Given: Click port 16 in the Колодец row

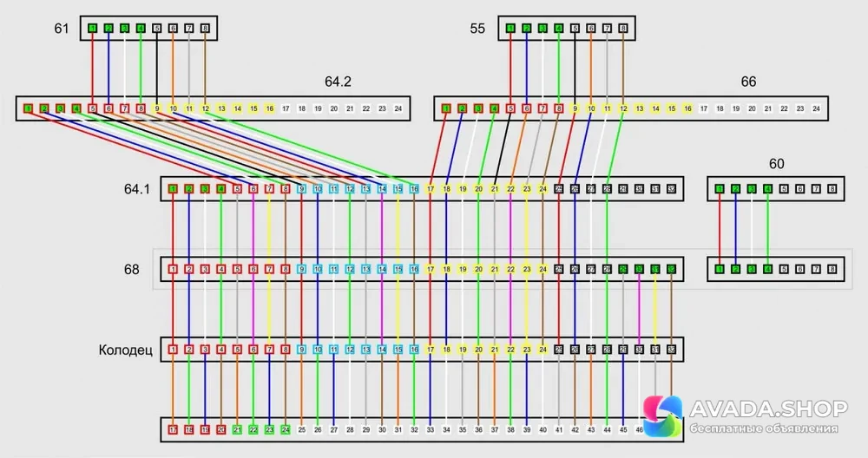Looking at the screenshot, I should point(414,350).
